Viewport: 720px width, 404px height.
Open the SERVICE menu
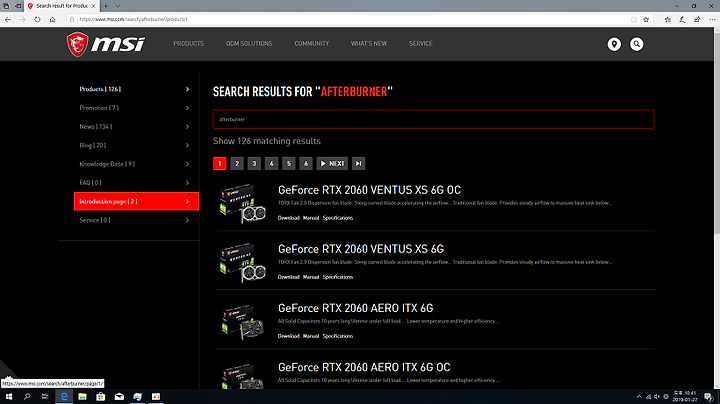[421, 44]
